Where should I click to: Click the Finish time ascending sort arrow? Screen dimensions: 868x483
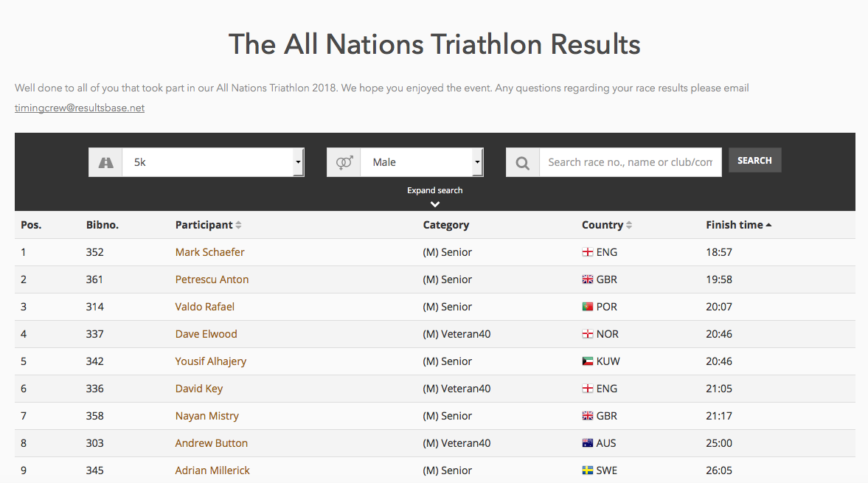(768, 225)
